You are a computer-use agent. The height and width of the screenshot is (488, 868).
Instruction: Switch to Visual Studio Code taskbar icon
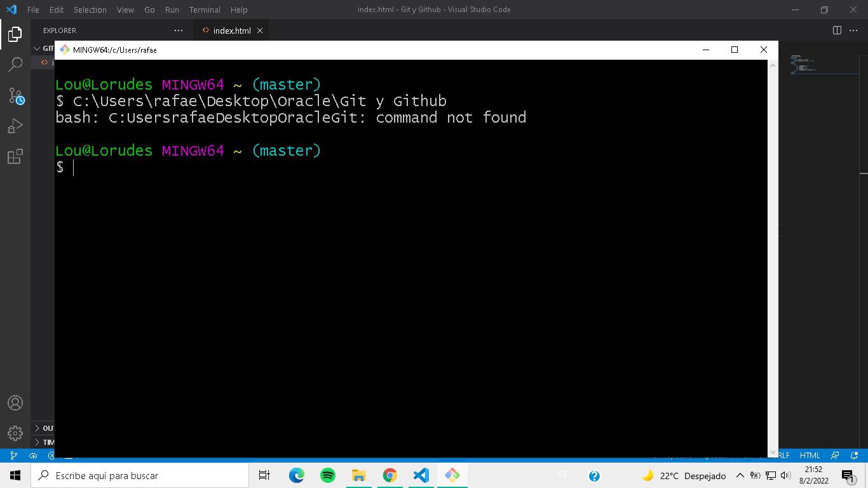click(x=421, y=475)
